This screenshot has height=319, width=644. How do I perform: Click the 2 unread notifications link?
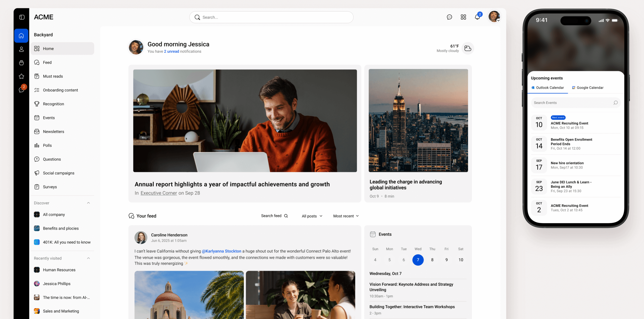point(172,51)
